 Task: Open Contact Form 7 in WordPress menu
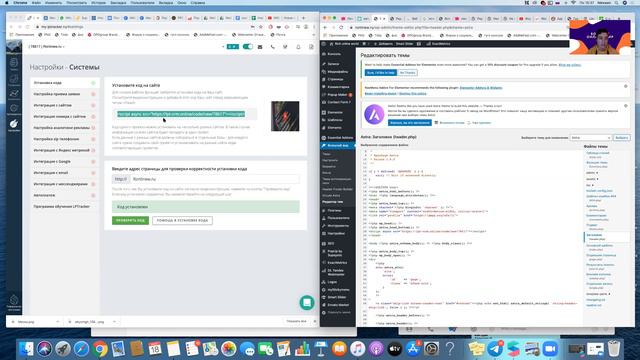coord(339,102)
